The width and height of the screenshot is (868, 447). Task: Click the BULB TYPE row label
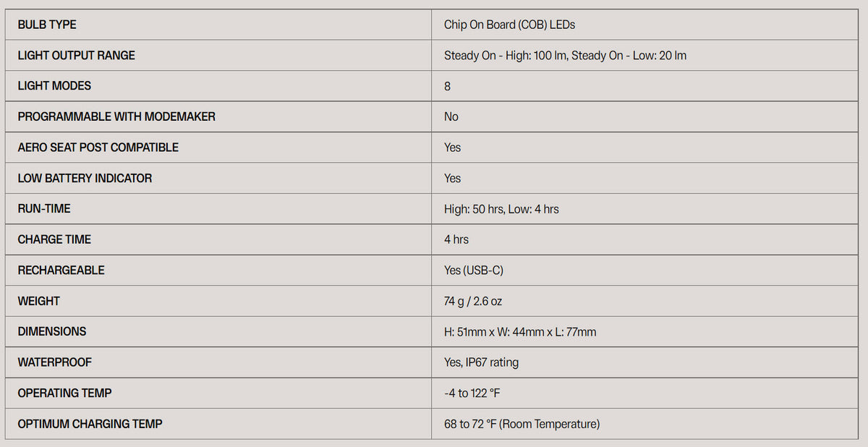point(47,25)
